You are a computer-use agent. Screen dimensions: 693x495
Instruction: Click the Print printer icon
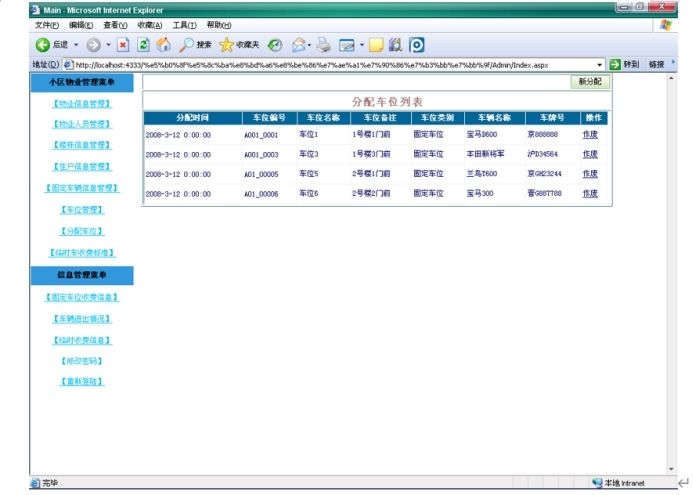pos(324,45)
